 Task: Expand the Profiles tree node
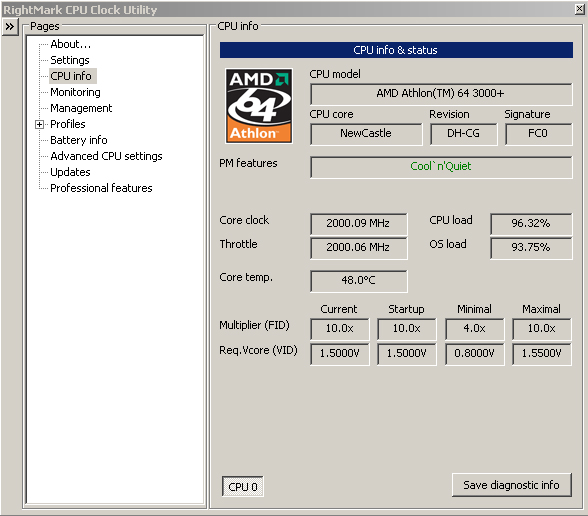click(x=39, y=124)
